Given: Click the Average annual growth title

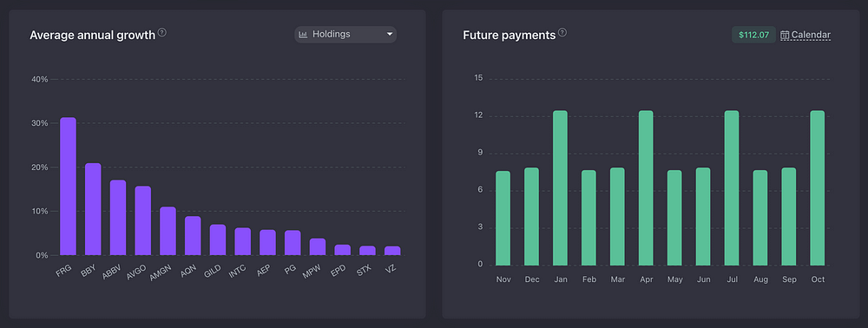Looking at the screenshot, I should pos(93,36).
